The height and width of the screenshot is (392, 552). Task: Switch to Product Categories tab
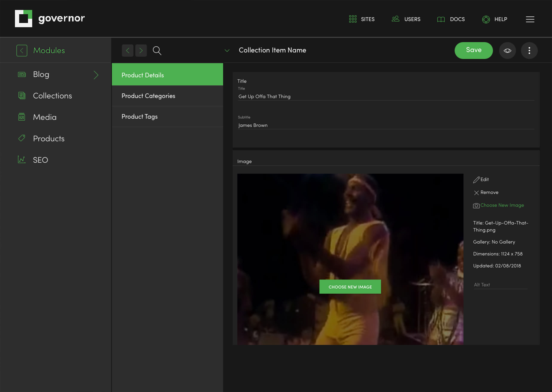[148, 96]
